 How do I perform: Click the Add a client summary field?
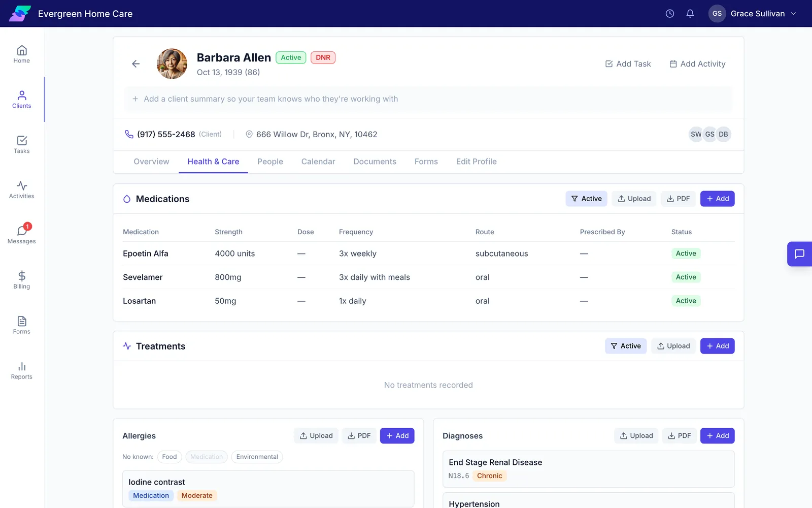coord(428,99)
